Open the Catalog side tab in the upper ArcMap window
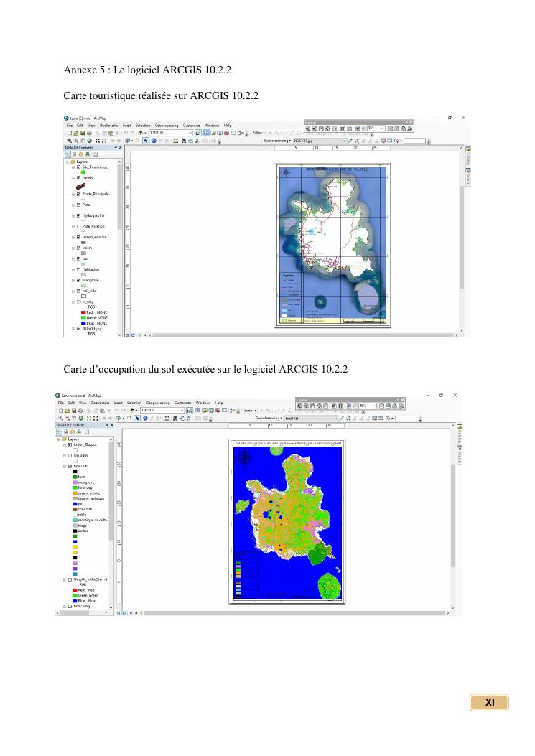 [467, 158]
